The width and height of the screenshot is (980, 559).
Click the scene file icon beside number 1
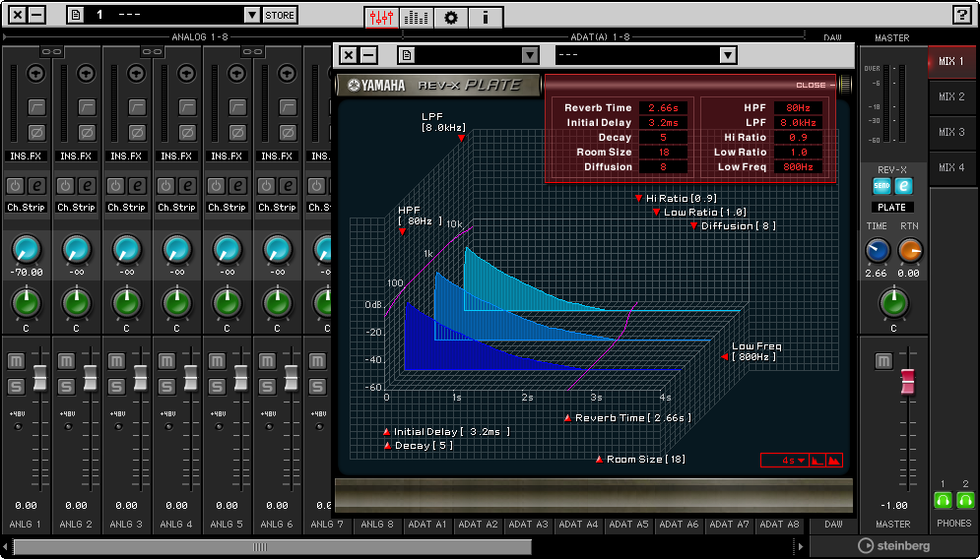click(76, 15)
